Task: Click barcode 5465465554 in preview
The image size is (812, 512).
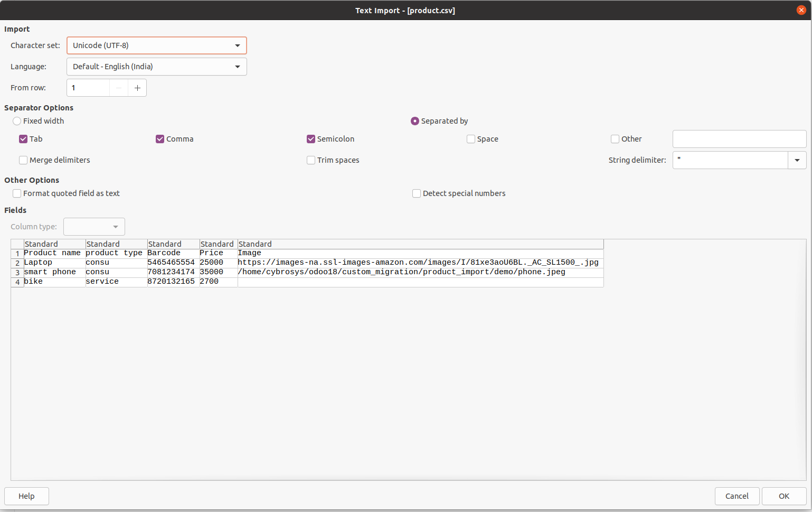Action: click(173, 263)
